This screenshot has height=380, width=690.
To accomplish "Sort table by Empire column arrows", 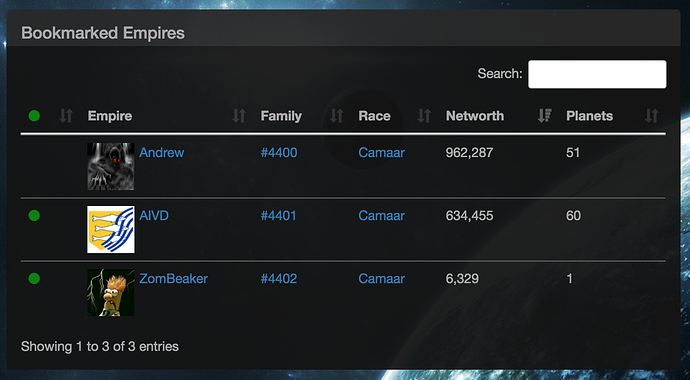I will click(x=239, y=116).
